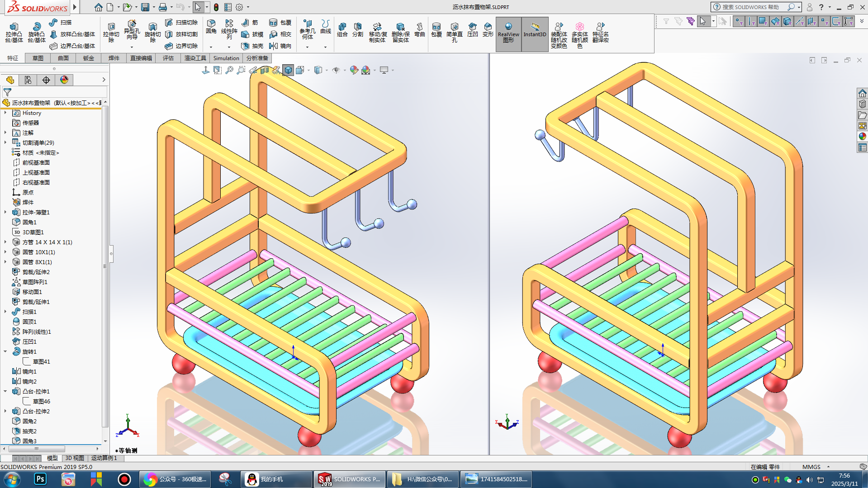The image size is (868, 488).
Task: Toggle the RealView 图形 button
Action: 508,34
